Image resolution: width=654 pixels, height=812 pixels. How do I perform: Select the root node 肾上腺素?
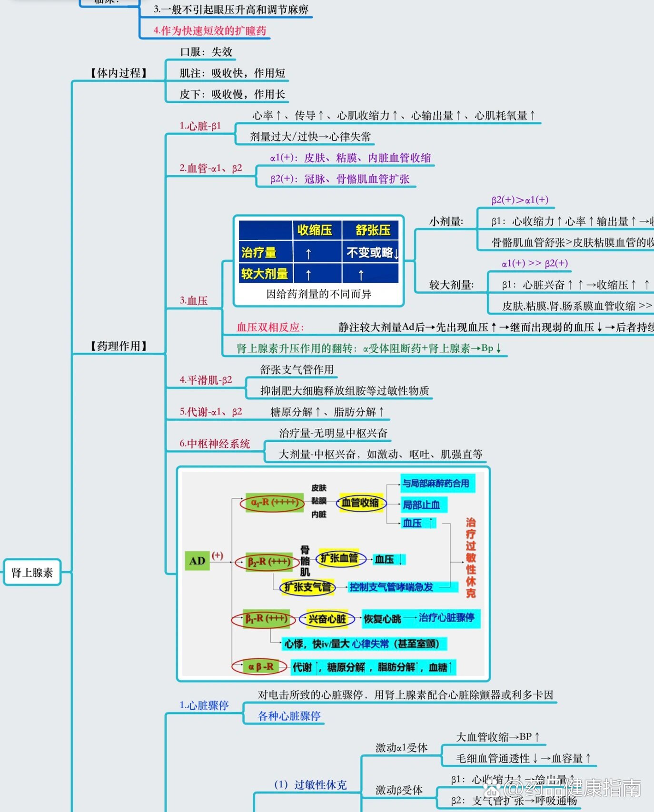coord(32,572)
